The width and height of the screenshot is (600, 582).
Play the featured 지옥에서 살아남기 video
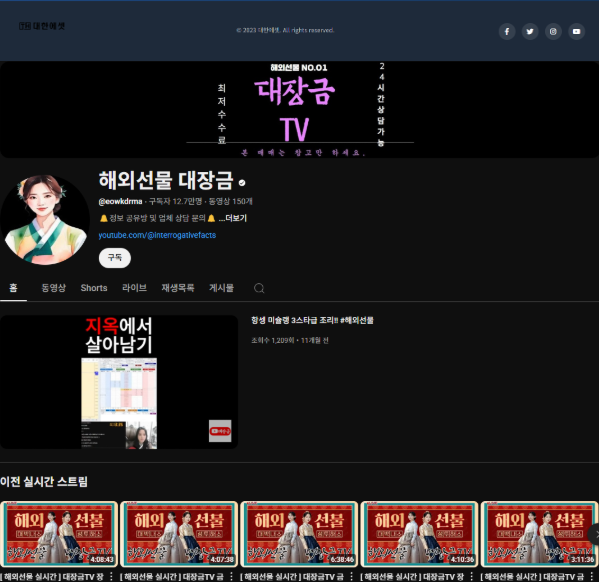click(119, 382)
